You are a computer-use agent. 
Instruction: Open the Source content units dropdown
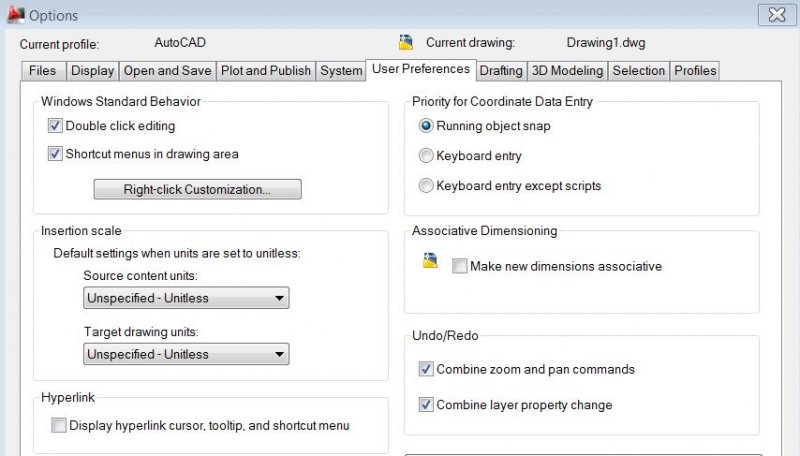(x=186, y=298)
